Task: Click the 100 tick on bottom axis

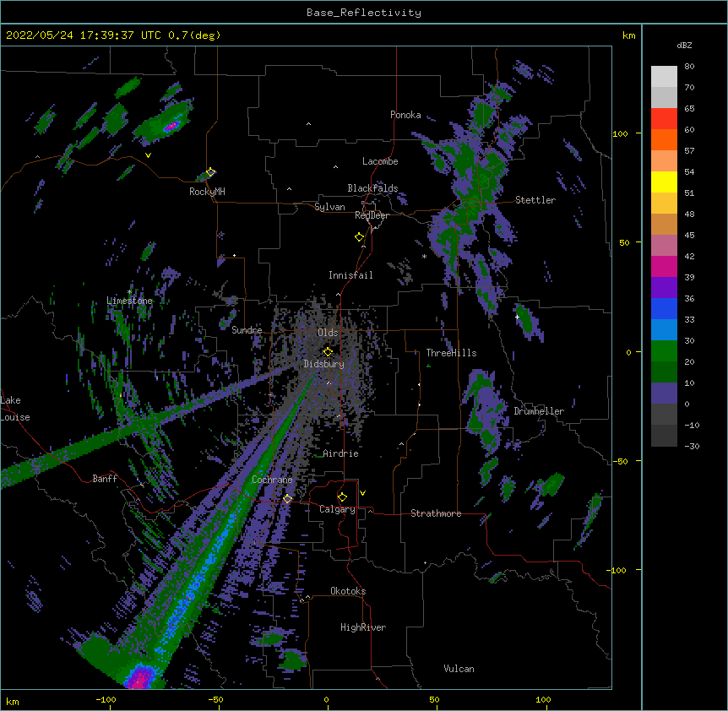Action: click(x=543, y=699)
